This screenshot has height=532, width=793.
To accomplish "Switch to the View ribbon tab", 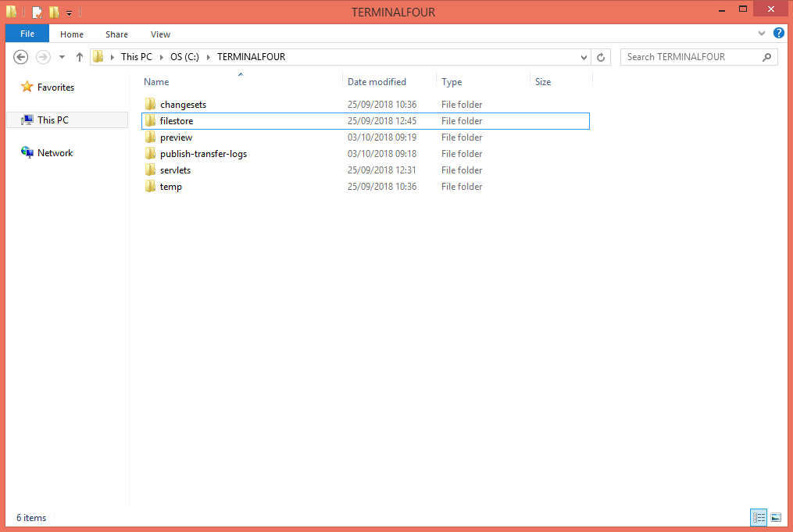I will coord(160,34).
